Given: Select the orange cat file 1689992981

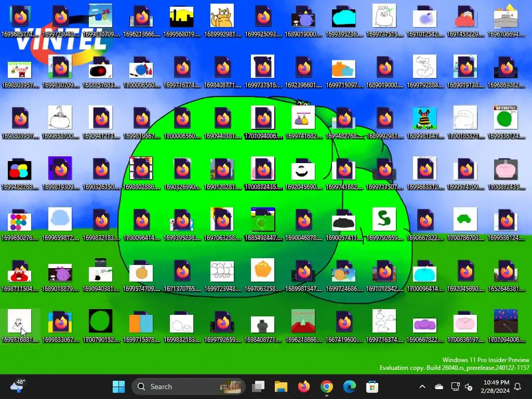Looking at the screenshot, I should [x=222, y=21].
